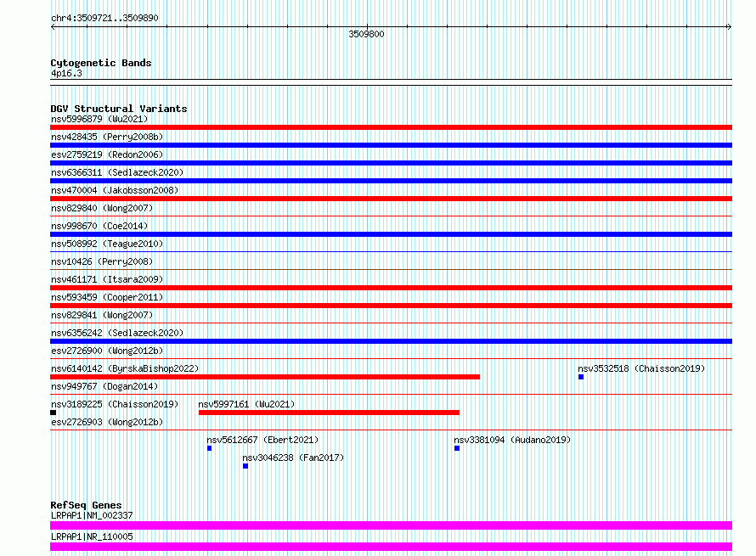Click the 4p16.3 band label

tap(66, 73)
